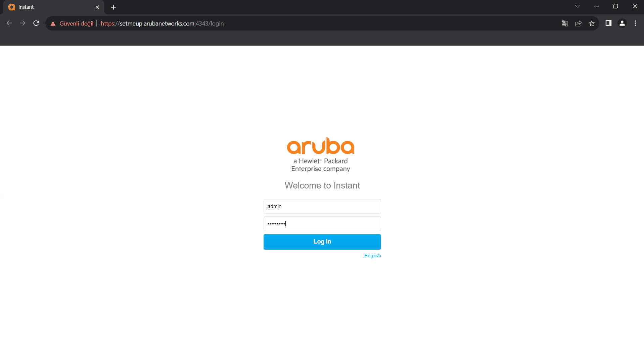Expand the tab search chevron
Screen dimensions: 644x340
click(577, 6)
